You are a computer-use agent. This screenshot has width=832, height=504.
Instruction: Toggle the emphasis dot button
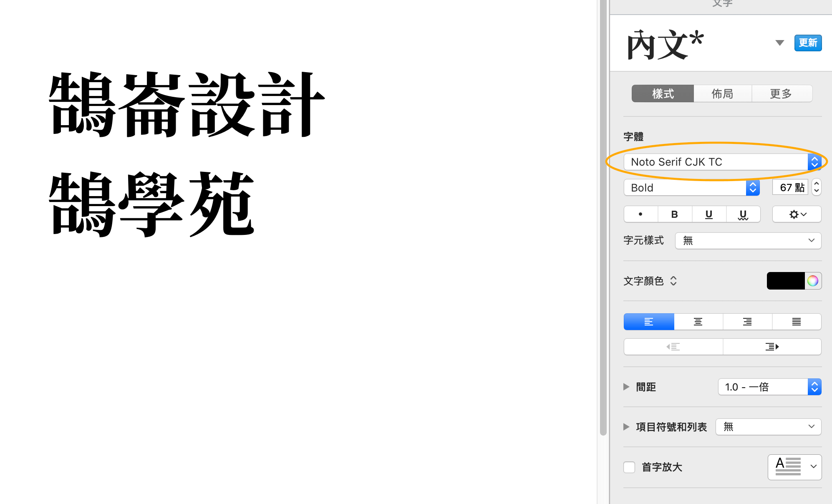[x=640, y=214]
